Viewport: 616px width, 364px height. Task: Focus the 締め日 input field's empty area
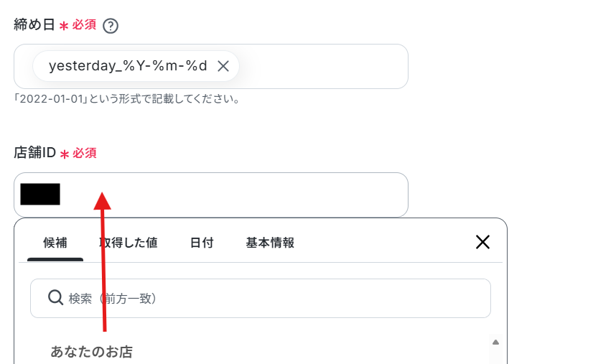322,66
